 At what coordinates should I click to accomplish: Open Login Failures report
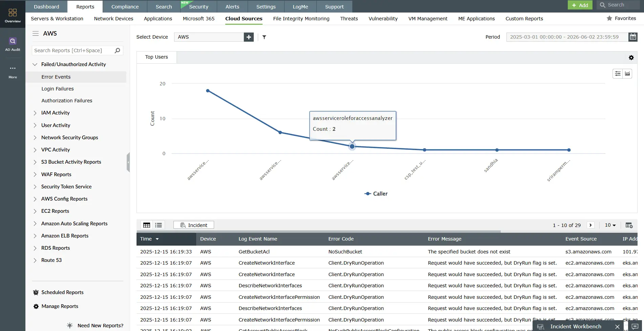point(58,89)
